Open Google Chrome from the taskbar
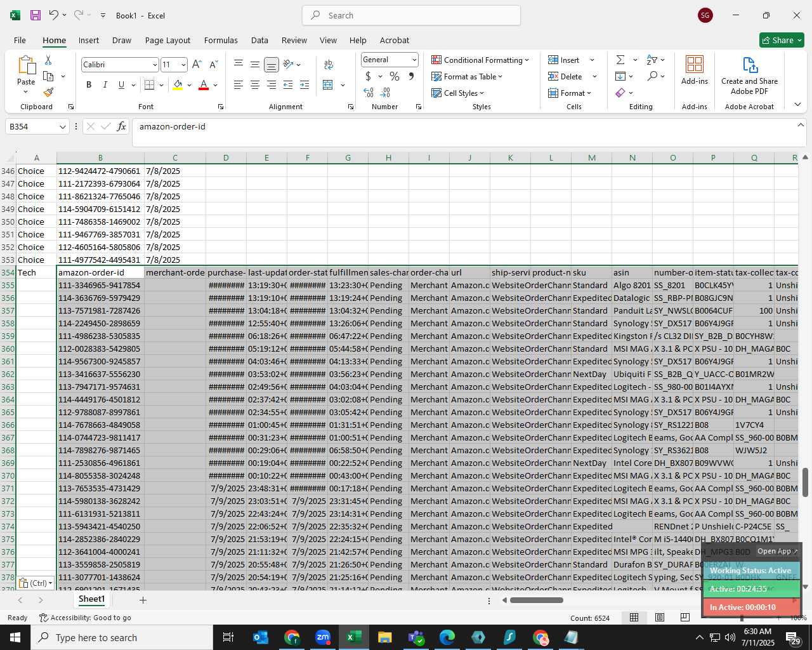Screen dimensions: 812x650 pyautogui.click(x=292, y=637)
